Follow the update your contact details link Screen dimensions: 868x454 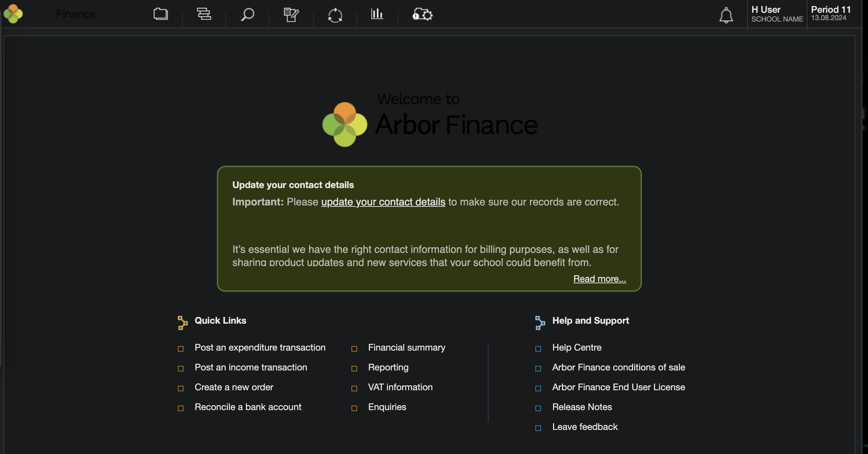[x=383, y=202]
